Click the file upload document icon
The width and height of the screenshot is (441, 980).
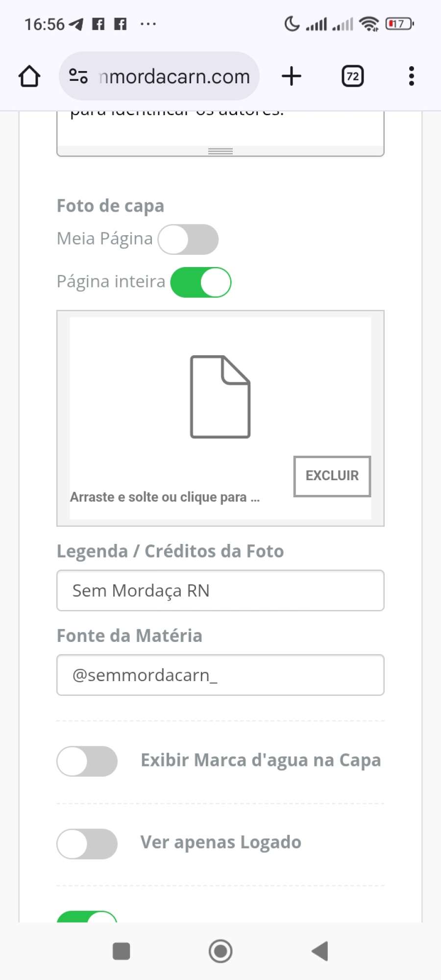coord(220,396)
